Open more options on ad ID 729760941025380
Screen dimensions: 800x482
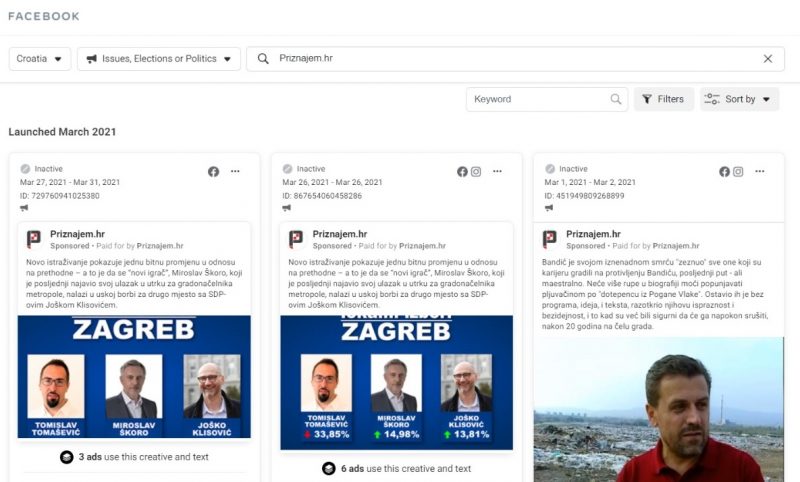[x=235, y=171]
